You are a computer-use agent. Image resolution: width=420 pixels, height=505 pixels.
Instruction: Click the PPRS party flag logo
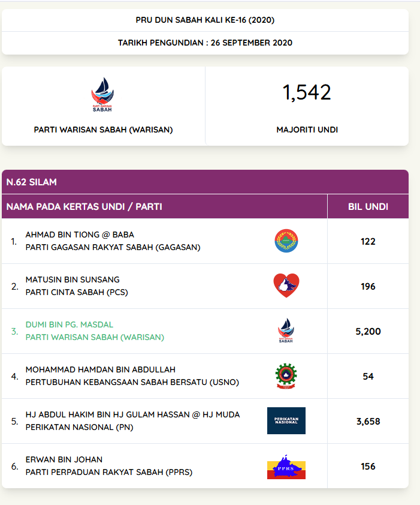(x=286, y=466)
